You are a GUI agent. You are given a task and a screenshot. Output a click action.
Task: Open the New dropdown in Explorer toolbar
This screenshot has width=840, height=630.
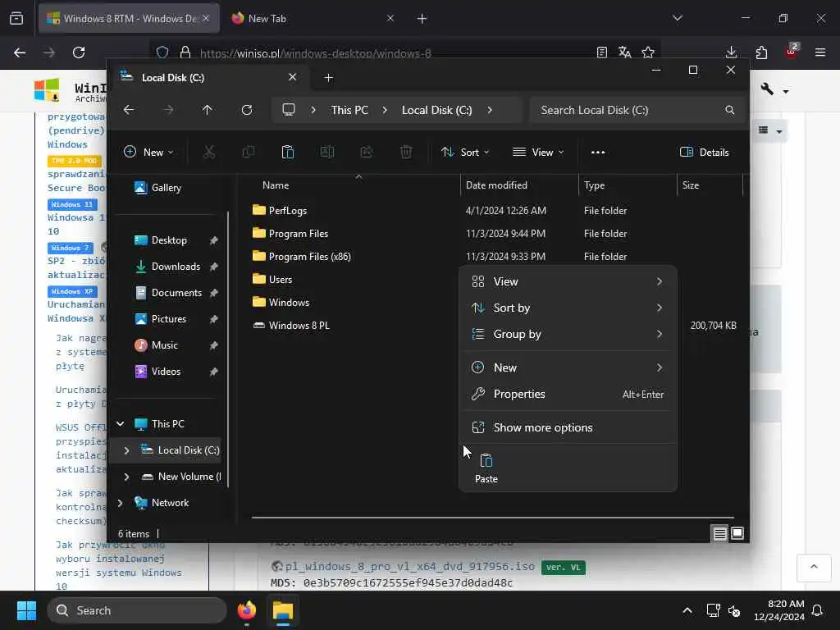point(148,152)
